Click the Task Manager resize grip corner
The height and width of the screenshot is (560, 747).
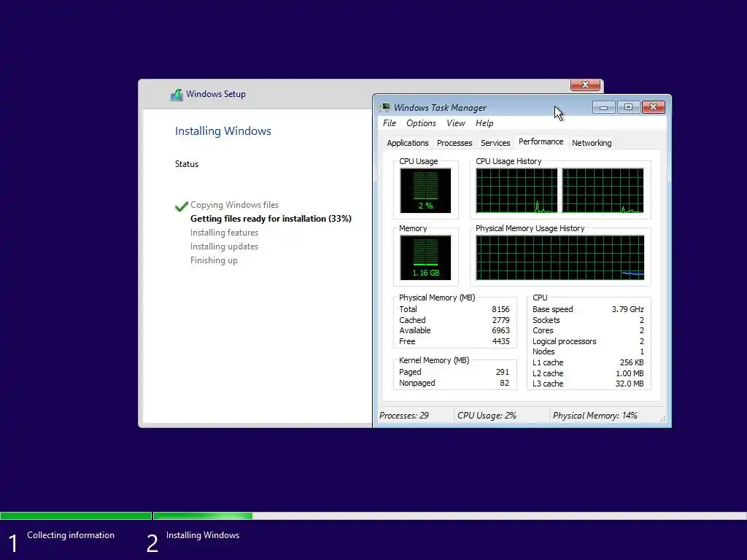pyautogui.click(x=662, y=419)
